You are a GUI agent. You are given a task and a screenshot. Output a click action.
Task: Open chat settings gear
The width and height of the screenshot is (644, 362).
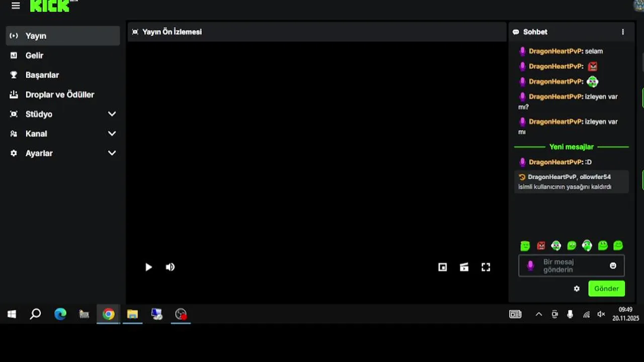[x=577, y=289]
